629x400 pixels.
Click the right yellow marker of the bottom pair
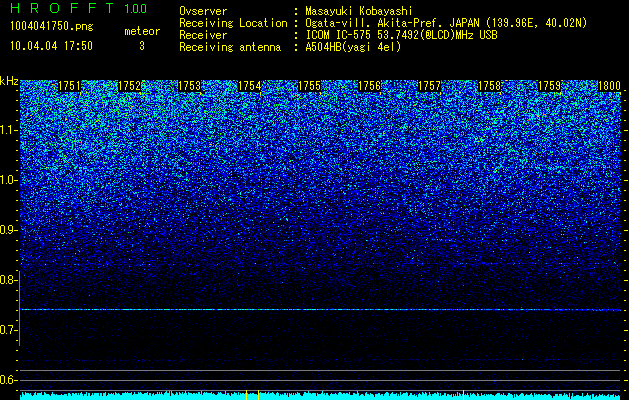point(258,395)
